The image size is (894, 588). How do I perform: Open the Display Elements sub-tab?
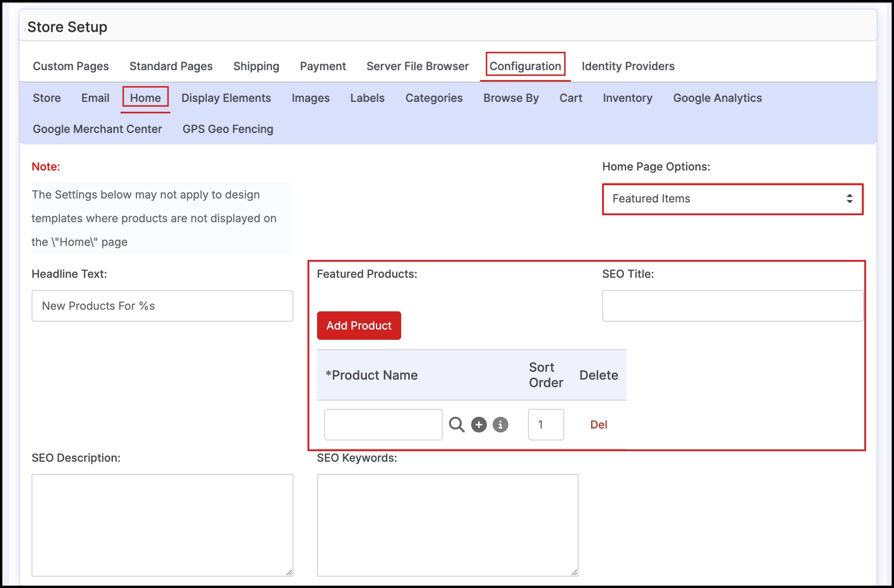(x=226, y=98)
